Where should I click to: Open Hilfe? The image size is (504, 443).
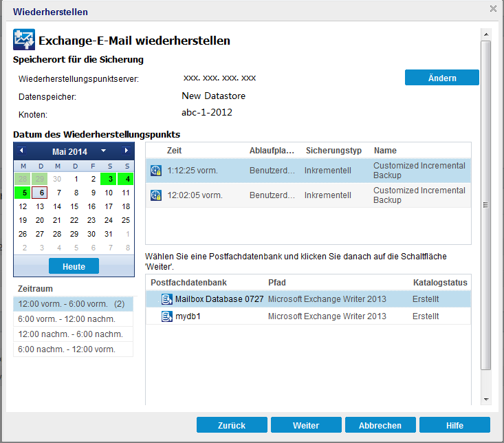454,425
